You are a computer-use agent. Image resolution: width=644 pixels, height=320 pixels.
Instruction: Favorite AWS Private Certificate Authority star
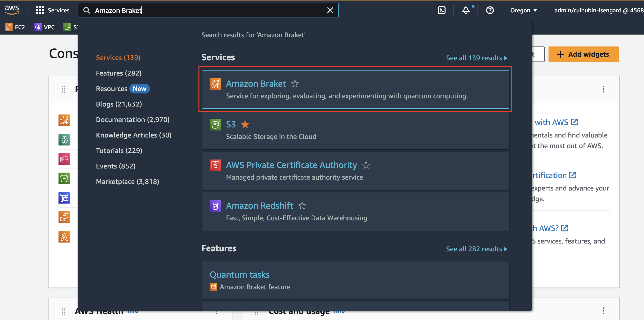point(366,165)
